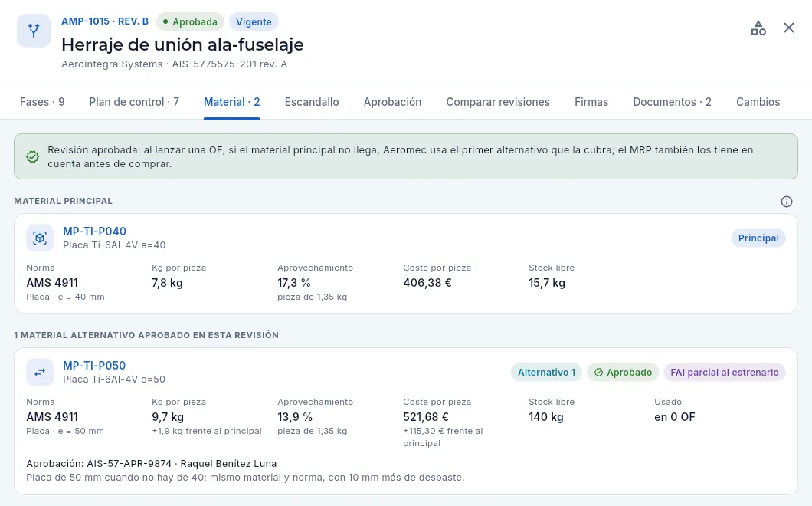Open the shapes icon next to close

[758, 28]
